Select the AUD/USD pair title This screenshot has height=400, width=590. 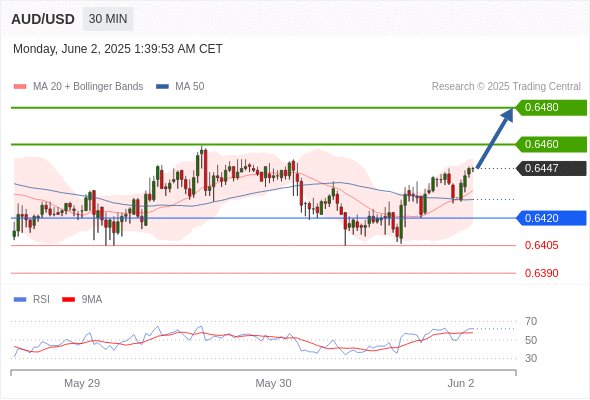pos(43,19)
